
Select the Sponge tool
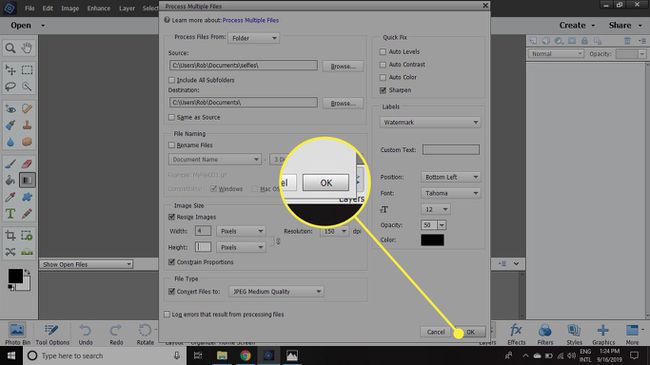[27, 142]
